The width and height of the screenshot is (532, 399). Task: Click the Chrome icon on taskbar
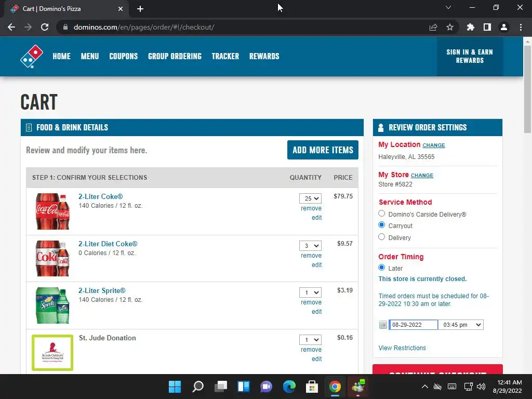point(335,387)
